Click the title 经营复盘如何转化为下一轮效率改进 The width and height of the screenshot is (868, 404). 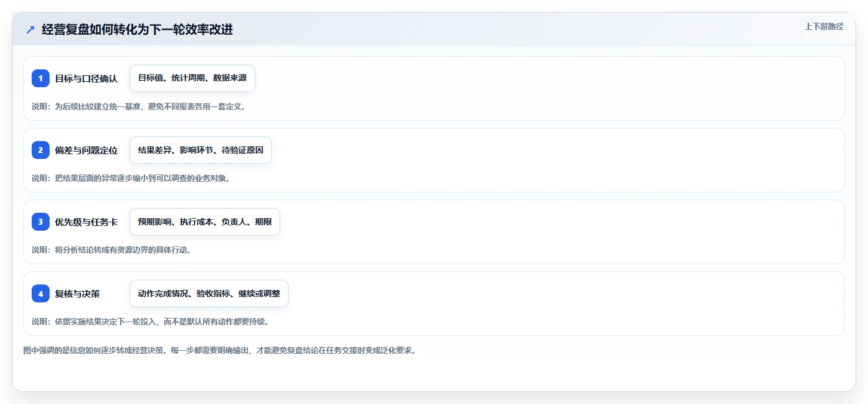coord(137,29)
